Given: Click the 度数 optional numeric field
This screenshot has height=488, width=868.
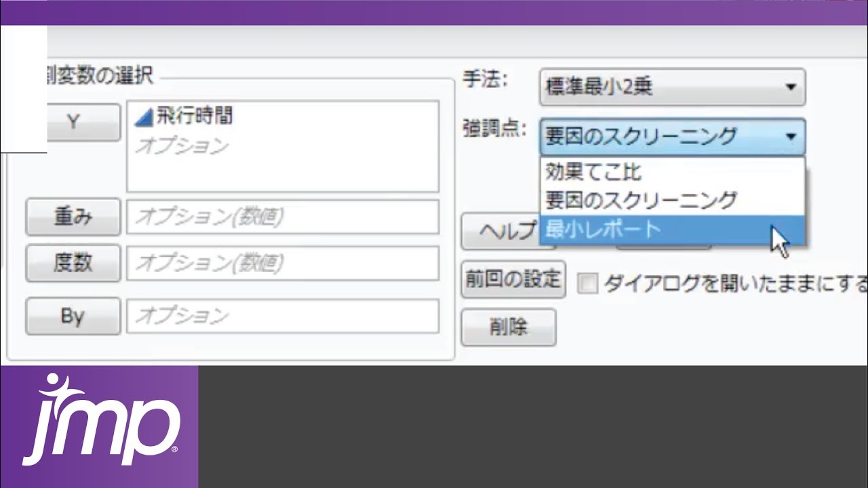Looking at the screenshot, I should 283,263.
